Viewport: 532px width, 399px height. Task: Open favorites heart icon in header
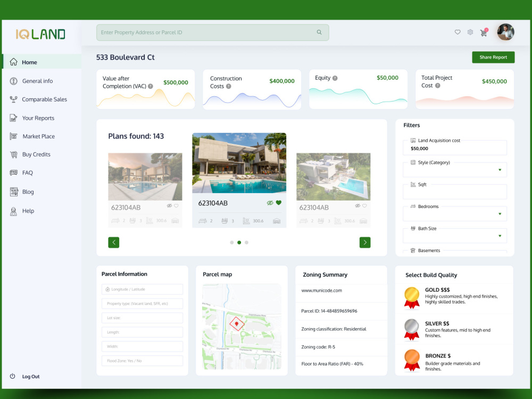[x=458, y=32]
